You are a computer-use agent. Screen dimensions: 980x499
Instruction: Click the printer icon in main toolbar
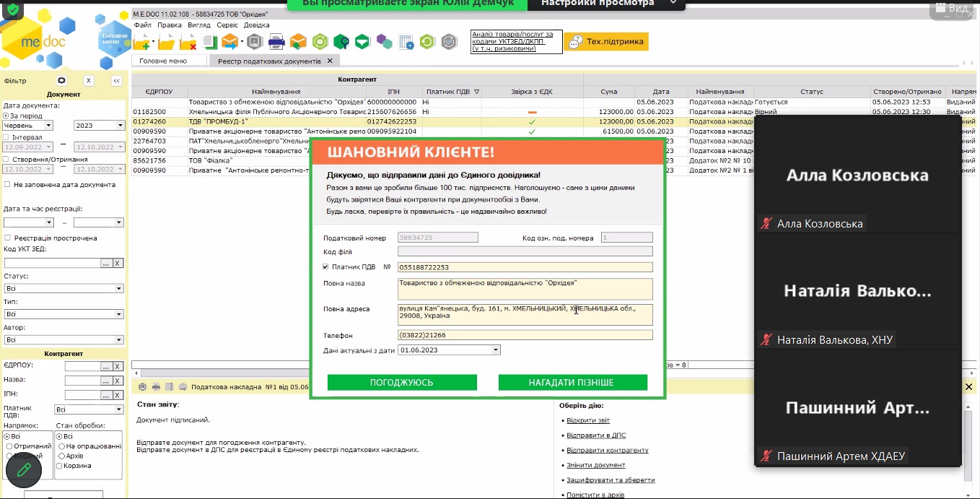pyautogui.click(x=276, y=42)
